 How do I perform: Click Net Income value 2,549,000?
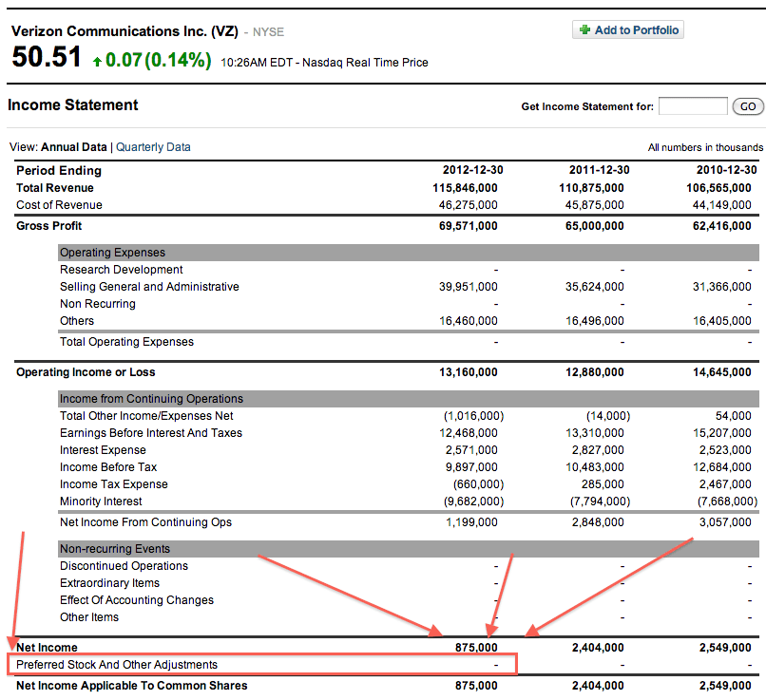point(725,648)
